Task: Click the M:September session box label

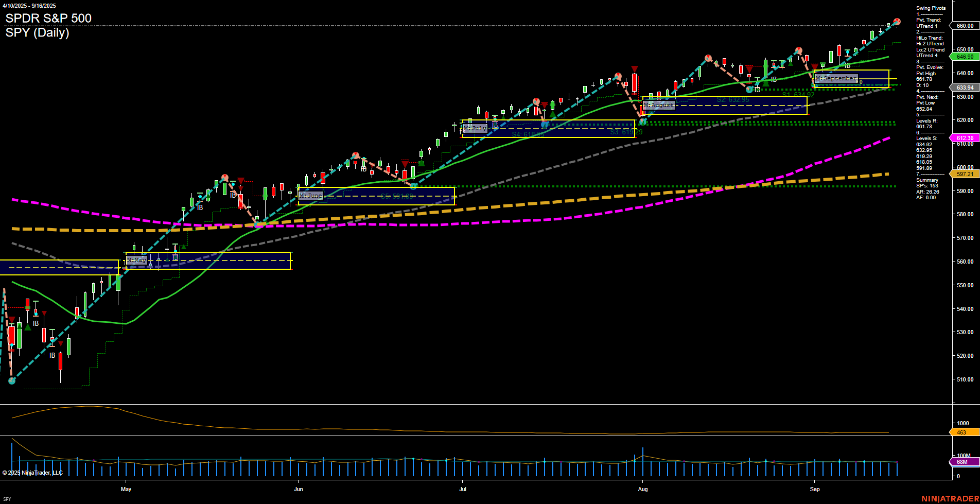Action: 836,78
